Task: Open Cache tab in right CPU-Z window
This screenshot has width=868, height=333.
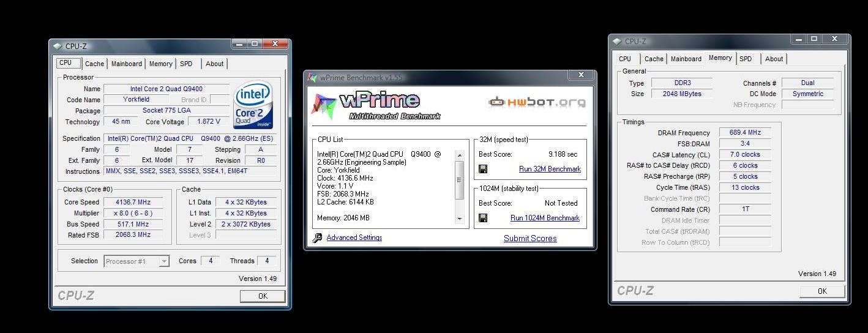Action: (x=654, y=59)
